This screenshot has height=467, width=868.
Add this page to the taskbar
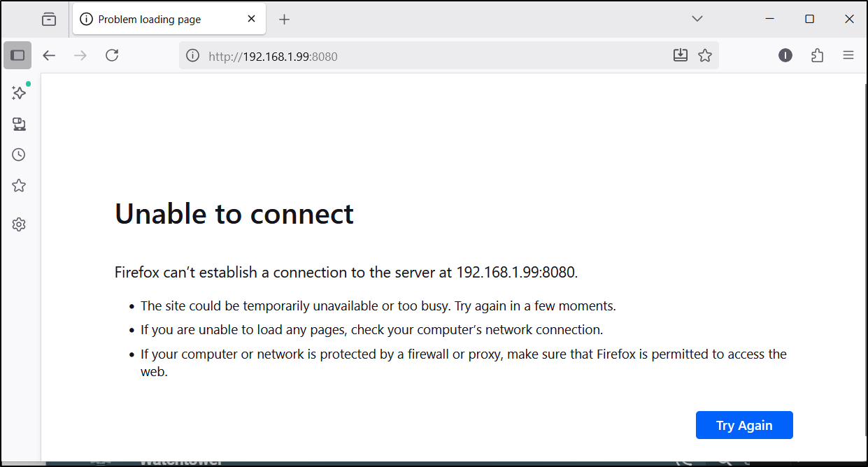pos(681,55)
